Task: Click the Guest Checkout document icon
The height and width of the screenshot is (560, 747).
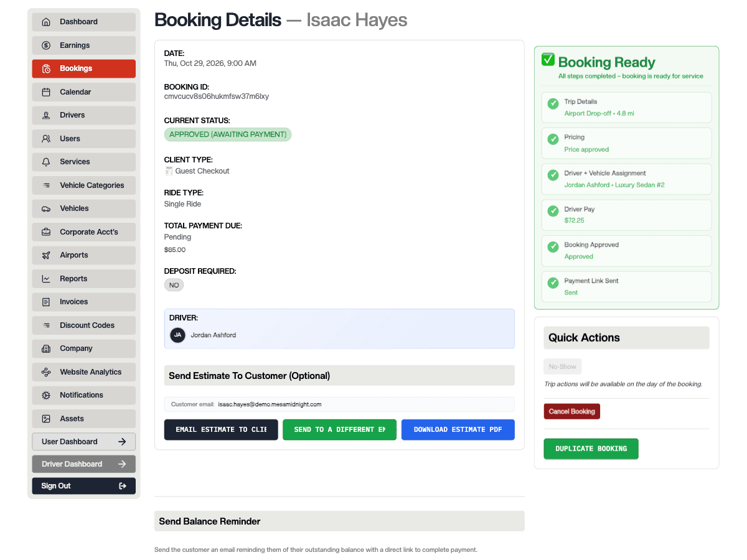Action: tap(169, 171)
